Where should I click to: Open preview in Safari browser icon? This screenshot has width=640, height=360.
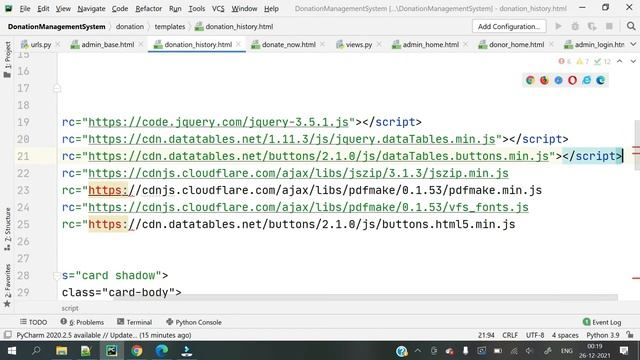(558, 80)
